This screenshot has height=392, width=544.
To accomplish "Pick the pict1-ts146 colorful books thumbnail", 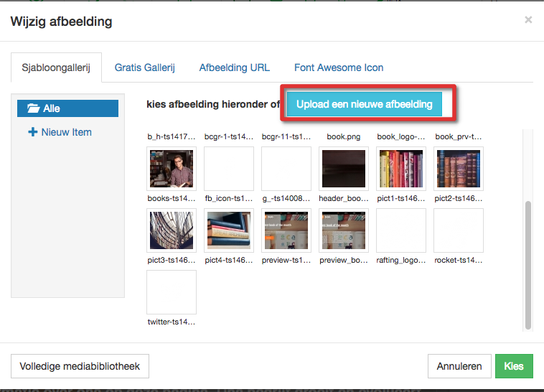I will click(401, 169).
